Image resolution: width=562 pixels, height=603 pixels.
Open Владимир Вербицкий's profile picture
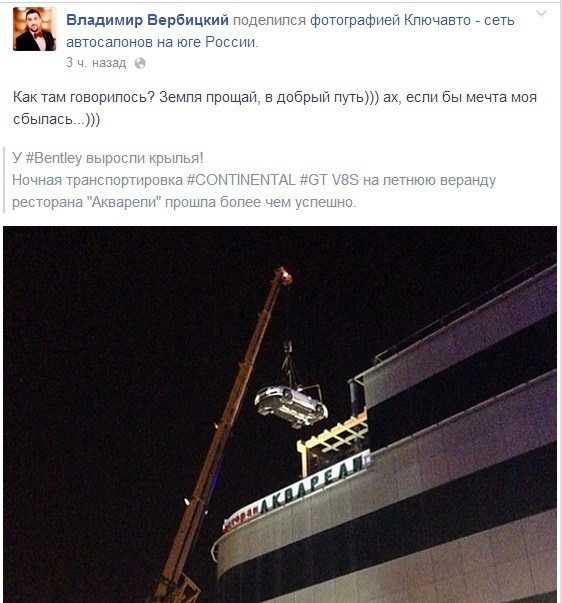point(35,29)
